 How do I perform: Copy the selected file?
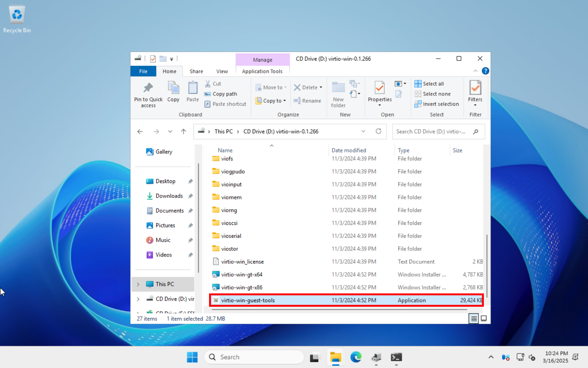click(x=173, y=92)
